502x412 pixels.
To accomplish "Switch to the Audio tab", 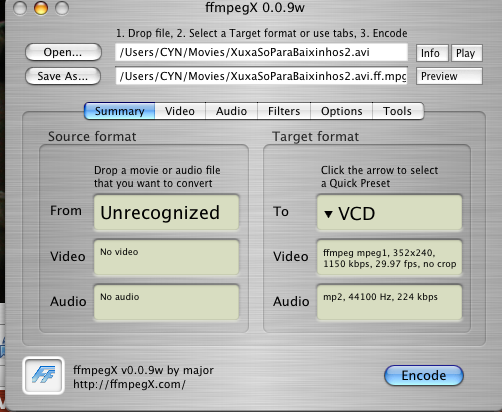I will point(231,111).
